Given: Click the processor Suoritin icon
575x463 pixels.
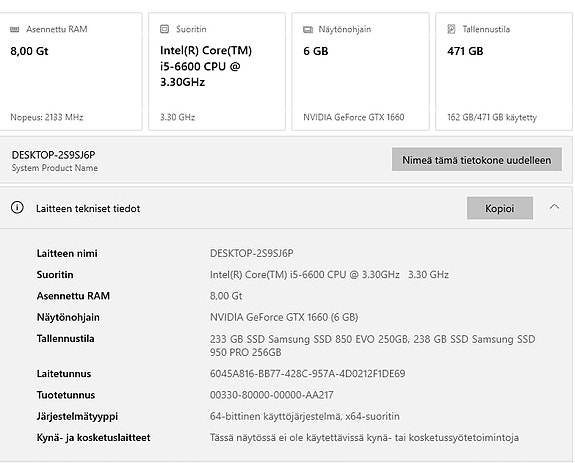Looking at the screenshot, I should 165,29.
